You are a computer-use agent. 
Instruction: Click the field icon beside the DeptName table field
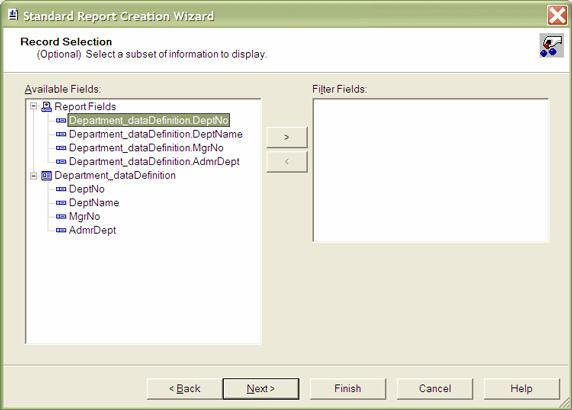click(x=61, y=203)
